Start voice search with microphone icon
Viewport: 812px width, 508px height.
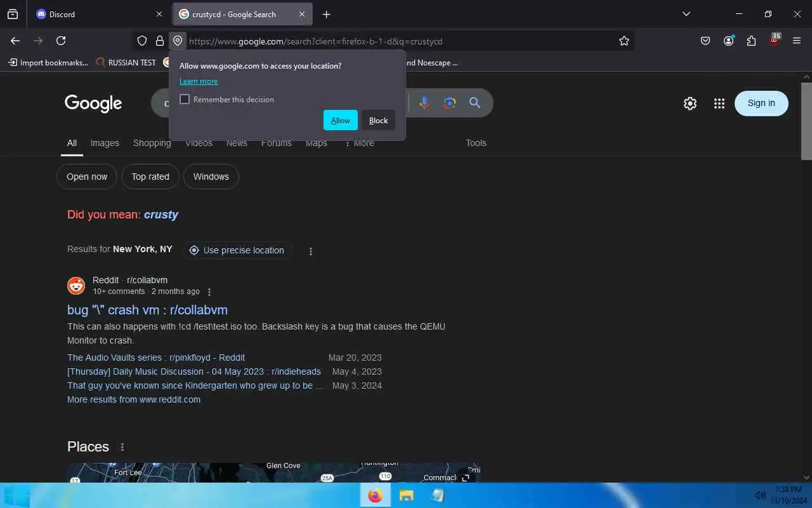click(x=424, y=103)
